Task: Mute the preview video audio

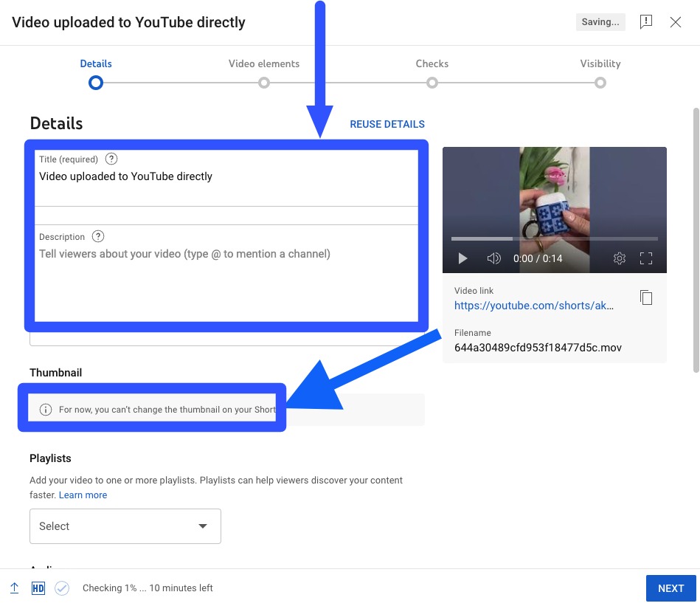Action: click(x=494, y=258)
